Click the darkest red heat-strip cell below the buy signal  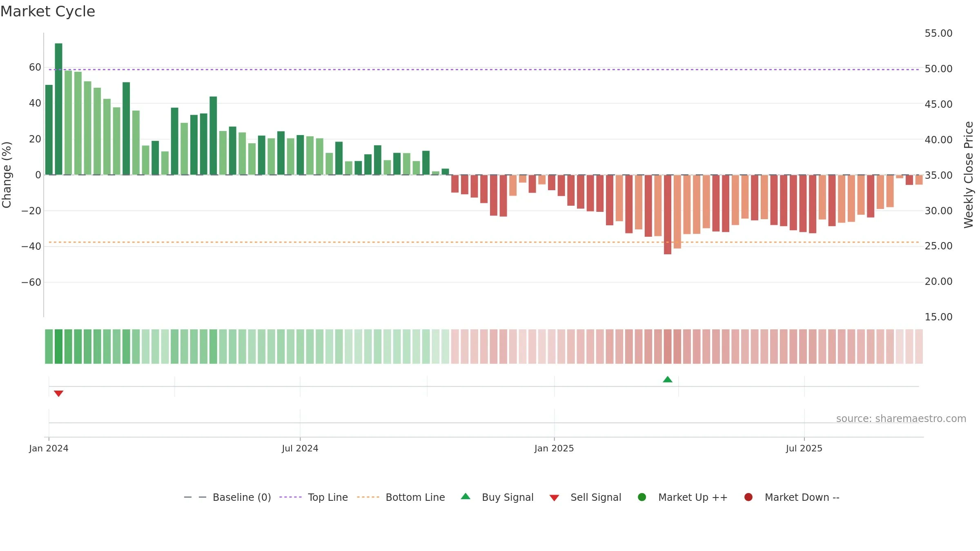click(x=668, y=347)
